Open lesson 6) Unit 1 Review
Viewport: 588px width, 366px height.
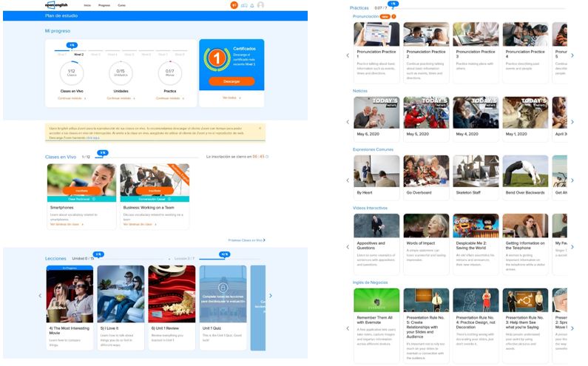(172, 308)
